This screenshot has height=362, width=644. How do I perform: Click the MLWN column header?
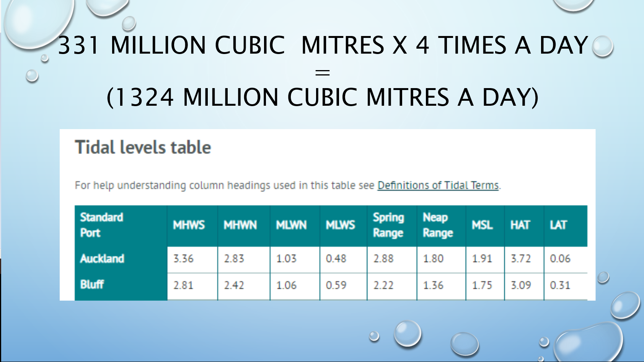pyautogui.click(x=291, y=225)
